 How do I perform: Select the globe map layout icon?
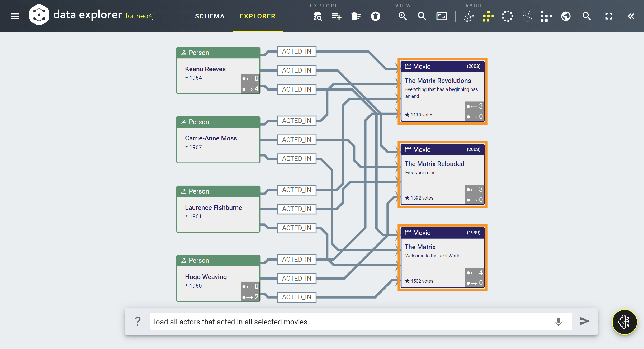(x=566, y=16)
